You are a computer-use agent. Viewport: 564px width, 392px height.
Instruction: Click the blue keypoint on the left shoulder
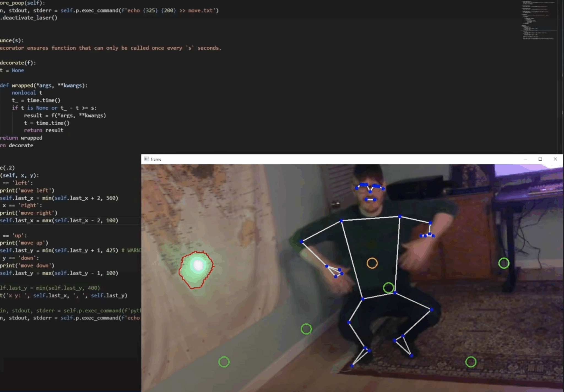[x=341, y=220]
